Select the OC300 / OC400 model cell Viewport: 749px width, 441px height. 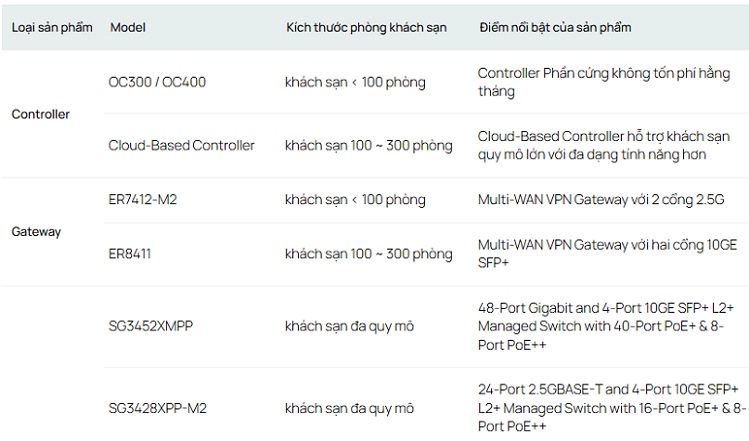pyautogui.click(x=157, y=82)
